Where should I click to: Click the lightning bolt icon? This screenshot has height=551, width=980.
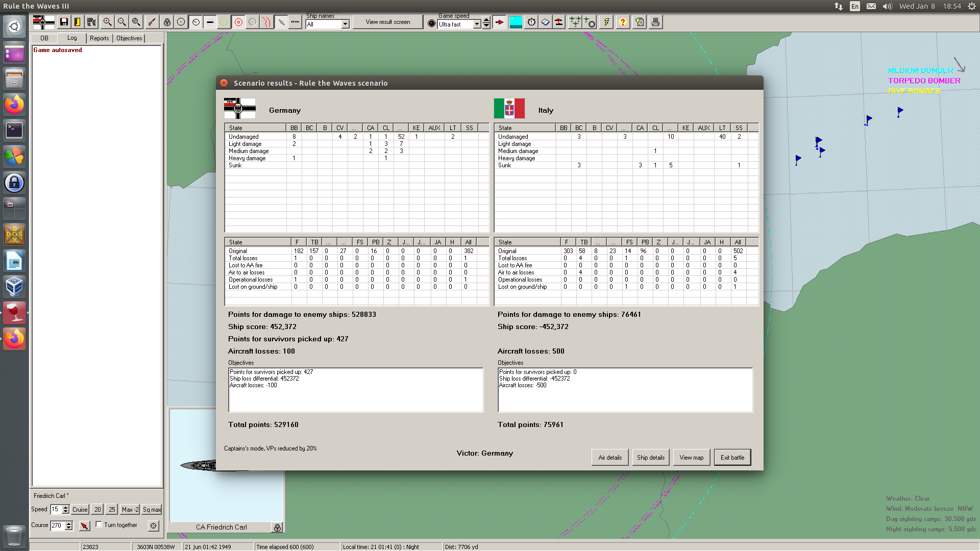606,22
